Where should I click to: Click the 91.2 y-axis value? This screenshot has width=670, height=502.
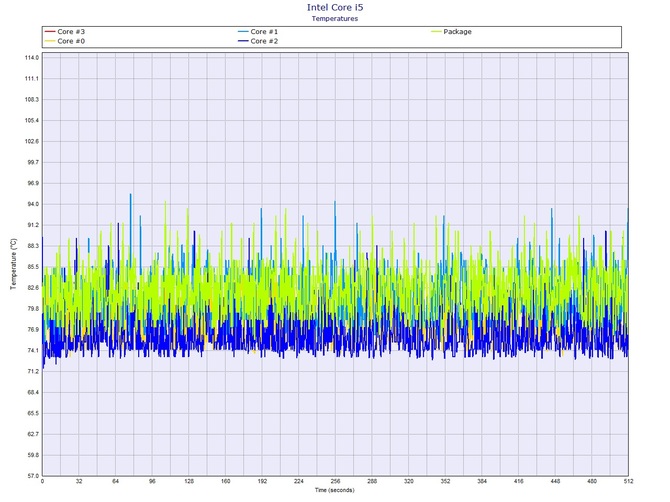[34, 225]
